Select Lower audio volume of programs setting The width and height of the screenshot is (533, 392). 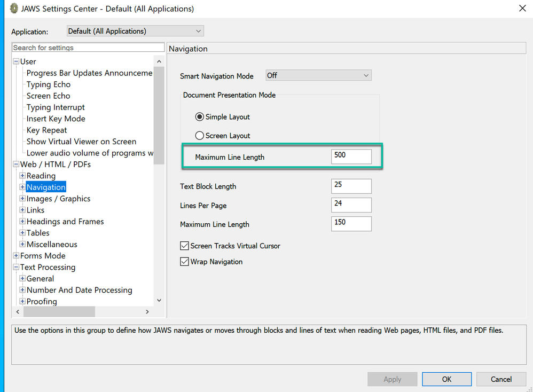90,153
